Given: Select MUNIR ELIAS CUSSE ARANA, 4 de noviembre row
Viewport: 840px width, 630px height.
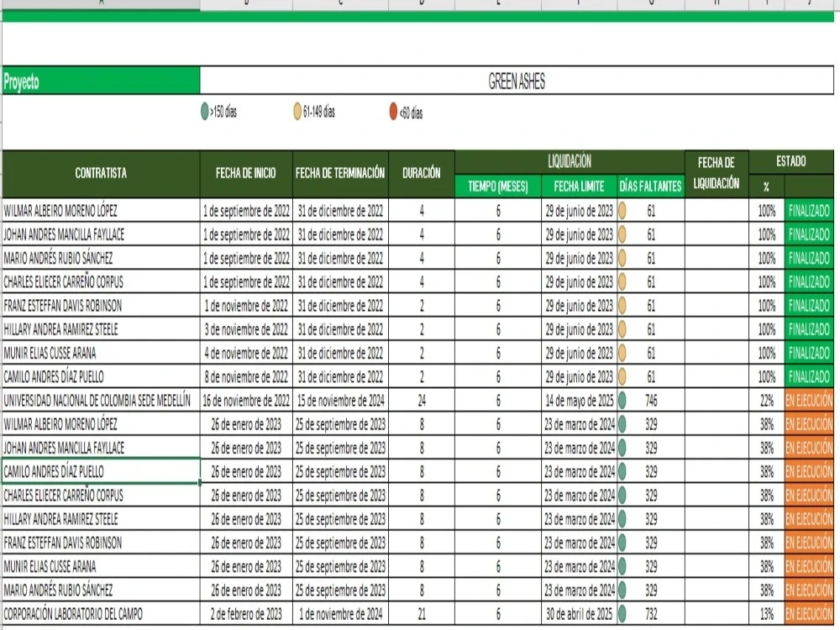Looking at the screenshot, I should (x=102, y=353).
